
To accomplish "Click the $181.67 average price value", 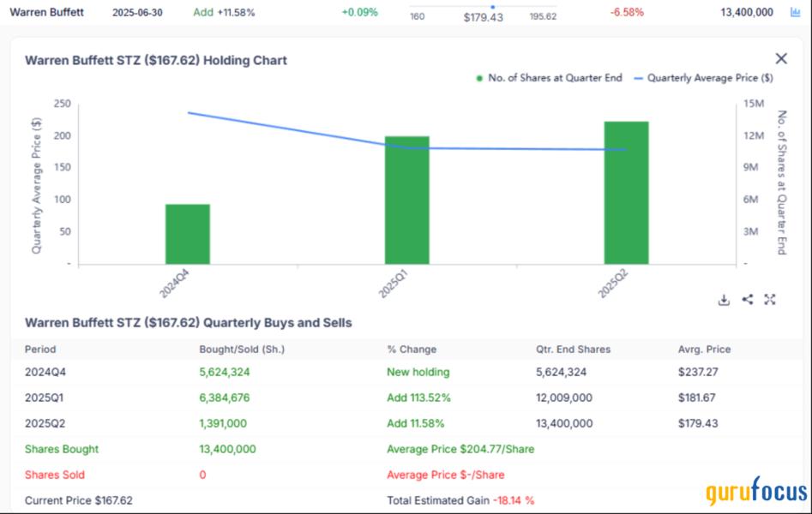I will click(697, 397).
